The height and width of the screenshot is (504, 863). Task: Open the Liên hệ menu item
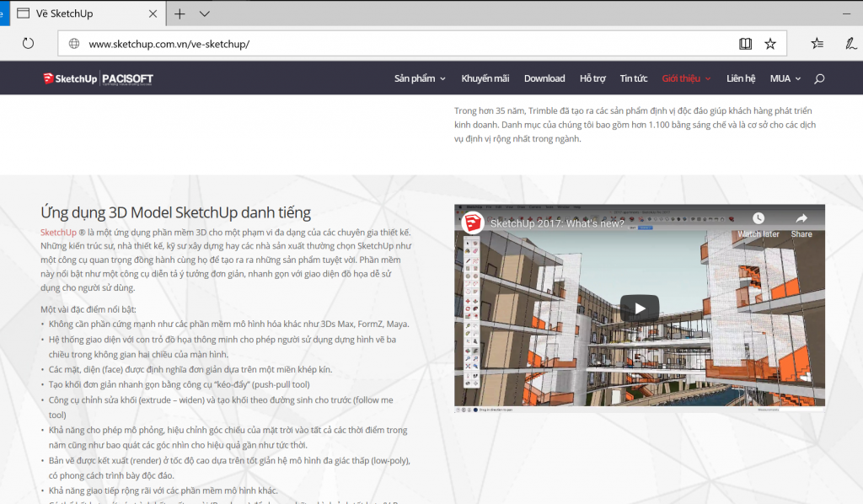(740, 78)
